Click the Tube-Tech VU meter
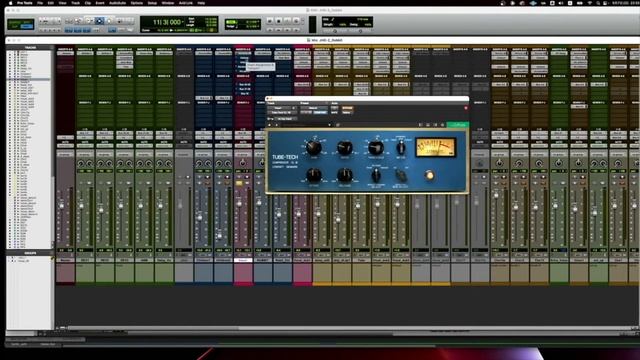Image resolution: width=640 pixels, height=360 pixels. (x=435, y=147)
